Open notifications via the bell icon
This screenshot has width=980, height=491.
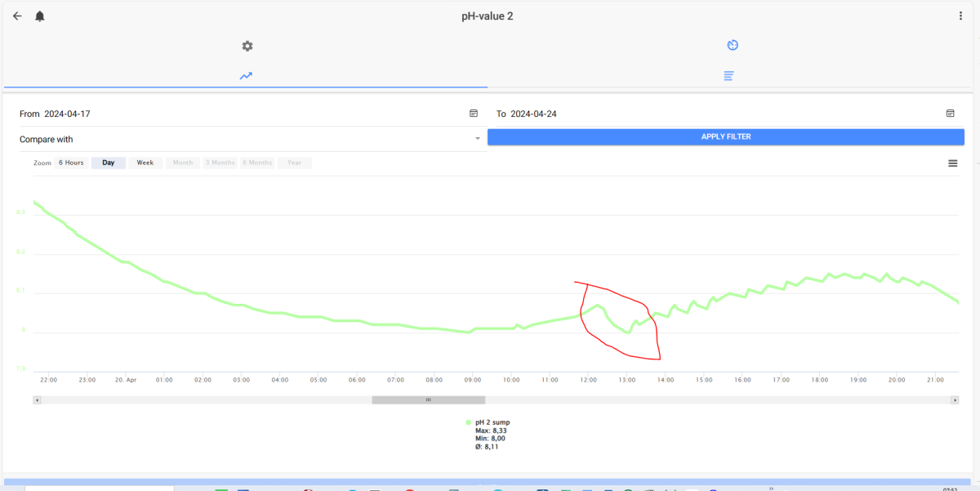pos(39,16)
